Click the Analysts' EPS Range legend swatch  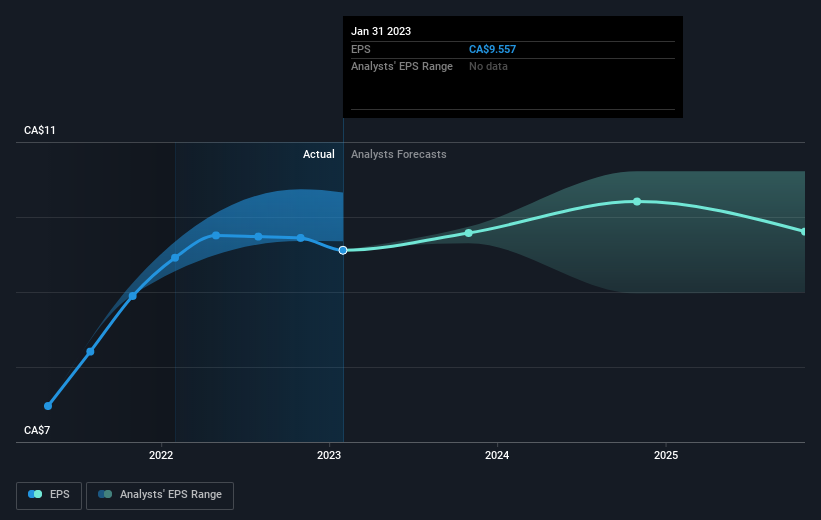pyautogui.click(x=105, y=494)
